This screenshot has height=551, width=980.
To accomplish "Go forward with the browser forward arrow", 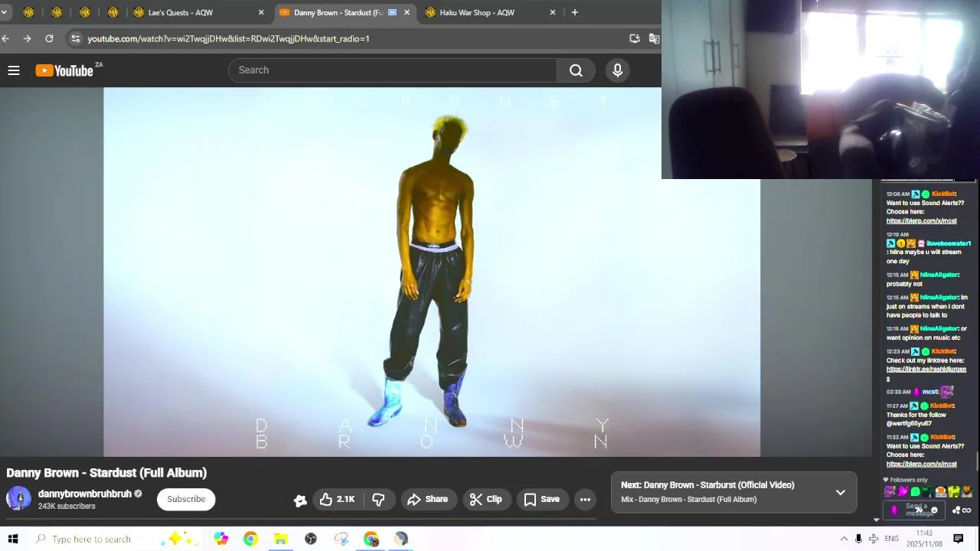I will (28, 38).
